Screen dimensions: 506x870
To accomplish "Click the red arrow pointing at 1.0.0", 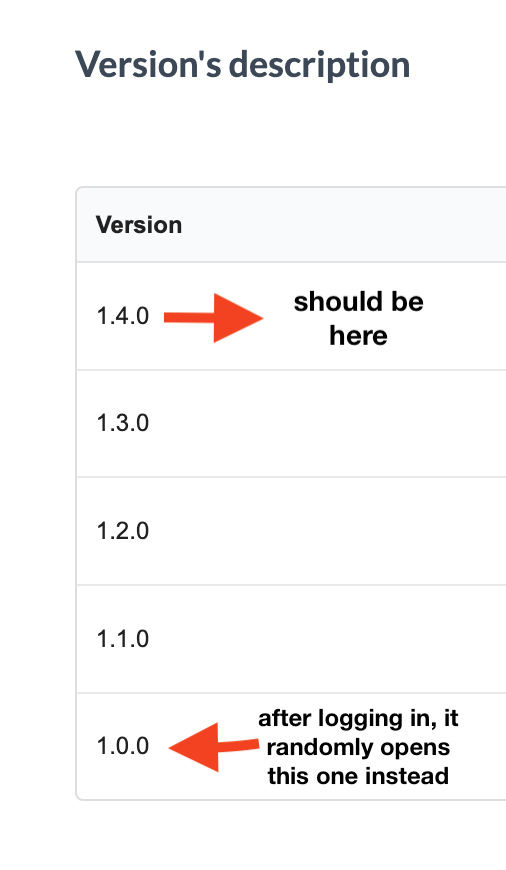I will coord(214,747).
